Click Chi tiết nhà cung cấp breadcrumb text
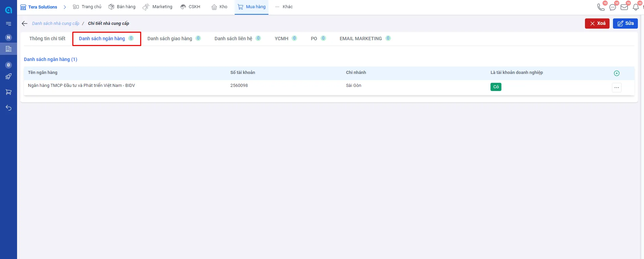This screenshot has width=644, height=259. (108, 24)
